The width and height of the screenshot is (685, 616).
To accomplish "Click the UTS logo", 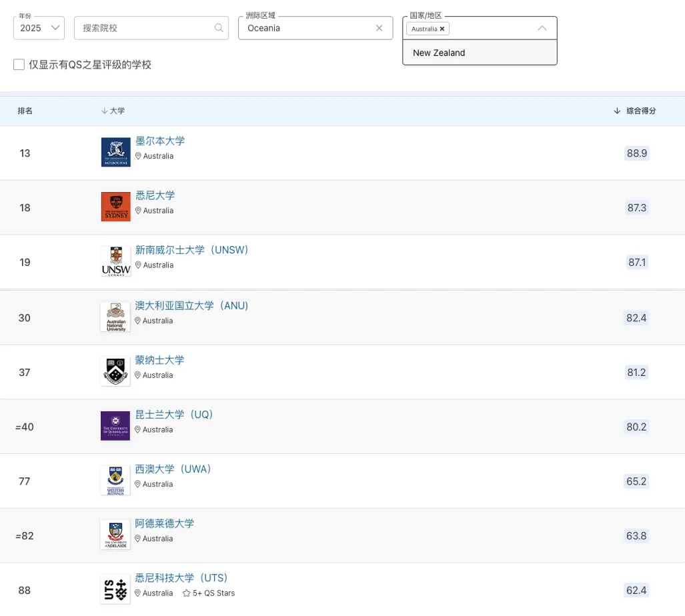I will pyautogui.click(x=115, y=590).
